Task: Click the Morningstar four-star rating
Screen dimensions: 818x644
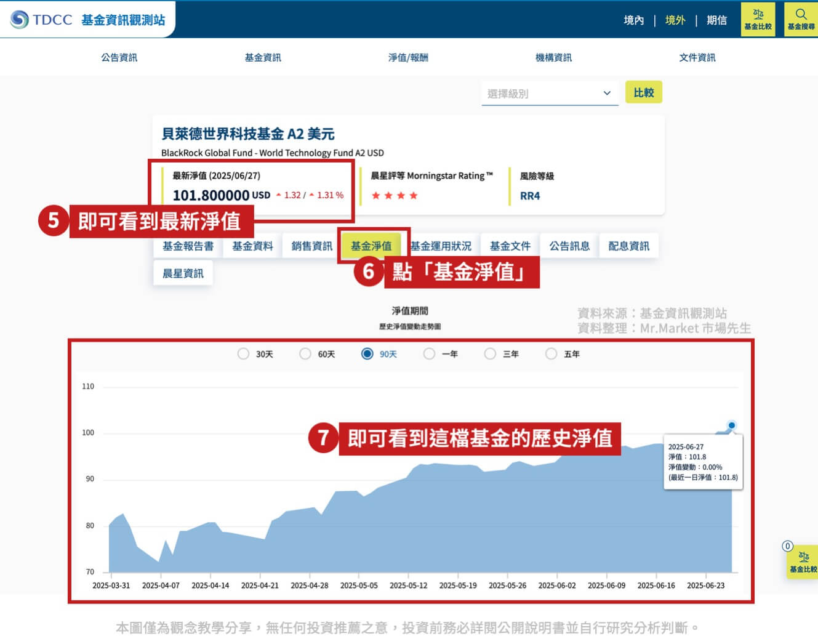Action: pyautogui.click(x=395, y=196)
